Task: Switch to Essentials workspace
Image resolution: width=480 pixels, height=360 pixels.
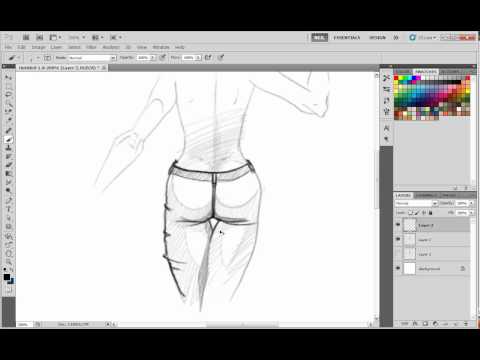Action: (x=347, y=38)
